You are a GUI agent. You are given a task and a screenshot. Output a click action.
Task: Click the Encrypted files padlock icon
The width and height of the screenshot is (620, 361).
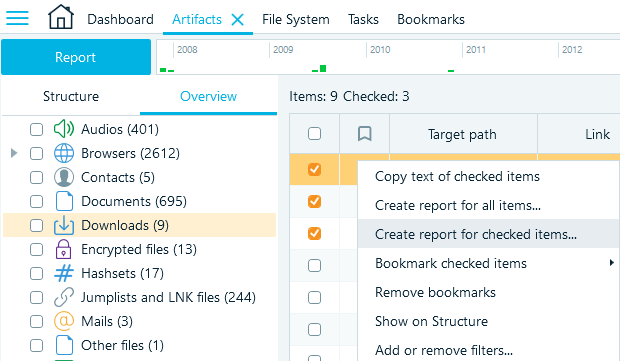64,249
